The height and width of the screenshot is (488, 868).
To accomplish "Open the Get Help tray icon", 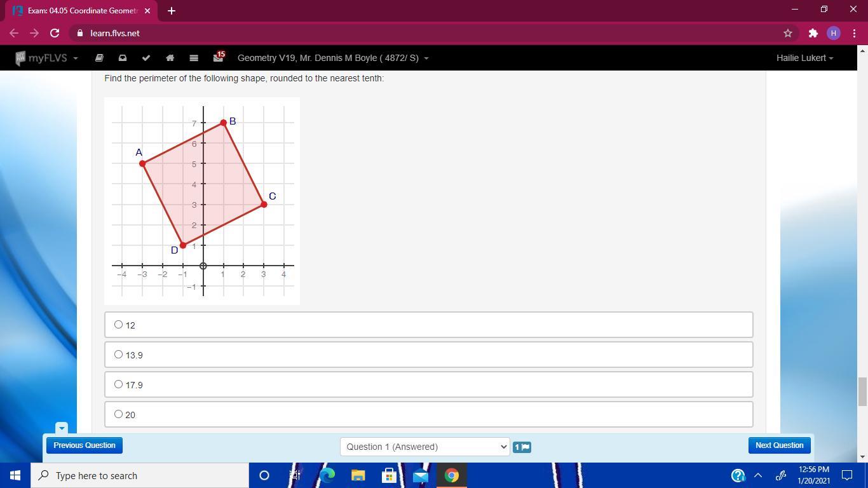I will point(738,475).
